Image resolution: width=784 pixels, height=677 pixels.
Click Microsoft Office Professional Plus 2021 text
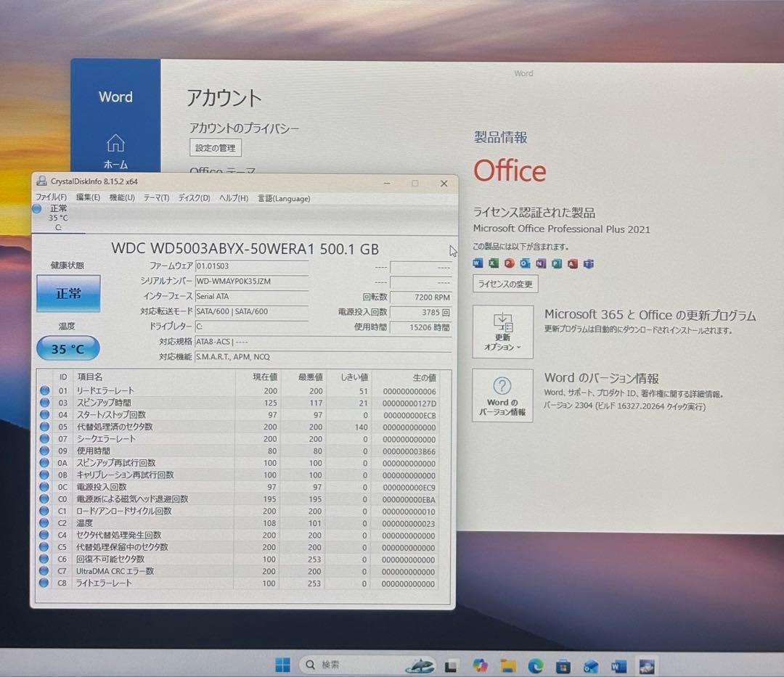[x=561, y=229]
